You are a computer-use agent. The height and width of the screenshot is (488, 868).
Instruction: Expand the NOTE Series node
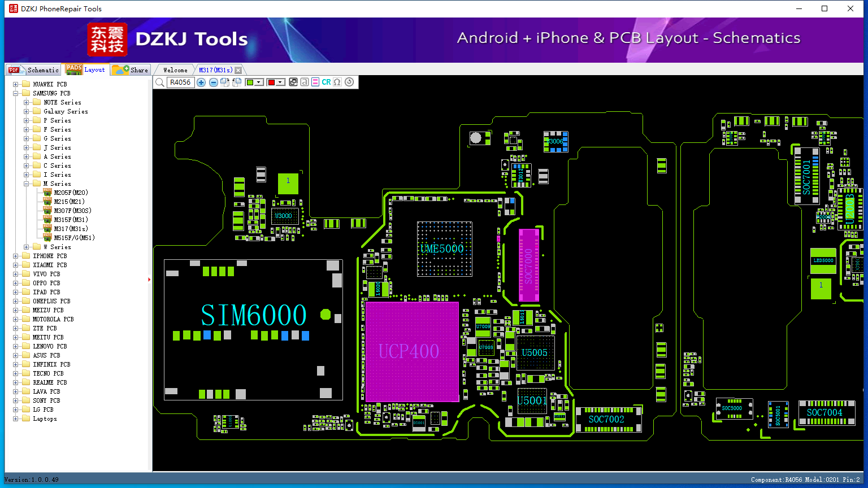click(27, 102)
